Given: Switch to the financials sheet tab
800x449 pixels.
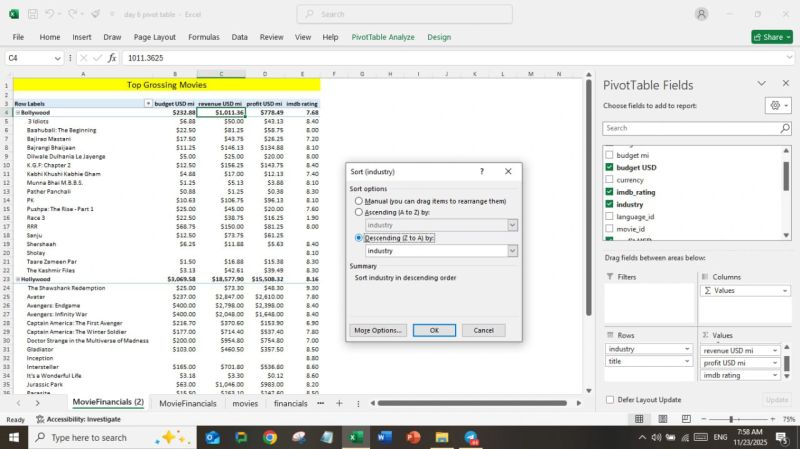Looking at the screenshot, I should pyautogui.click(x=290, y=404).
